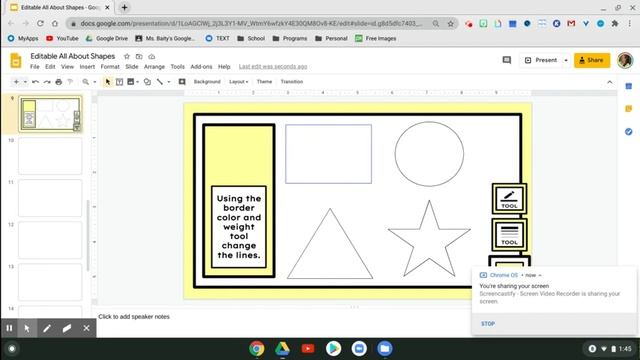
Task: Choose the Select arrow cursor tool
Action: pos(108,82)
